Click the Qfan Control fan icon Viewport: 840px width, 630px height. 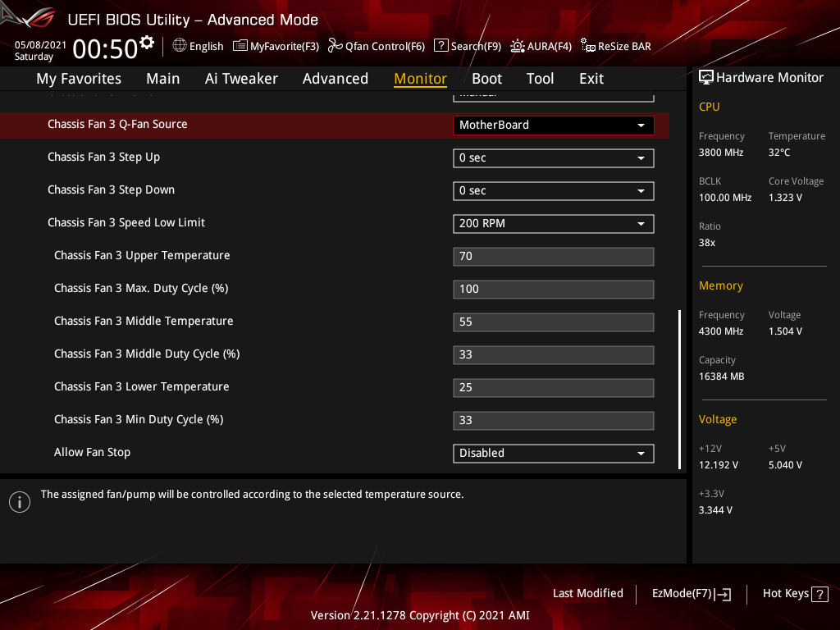(x=336, y=46)
